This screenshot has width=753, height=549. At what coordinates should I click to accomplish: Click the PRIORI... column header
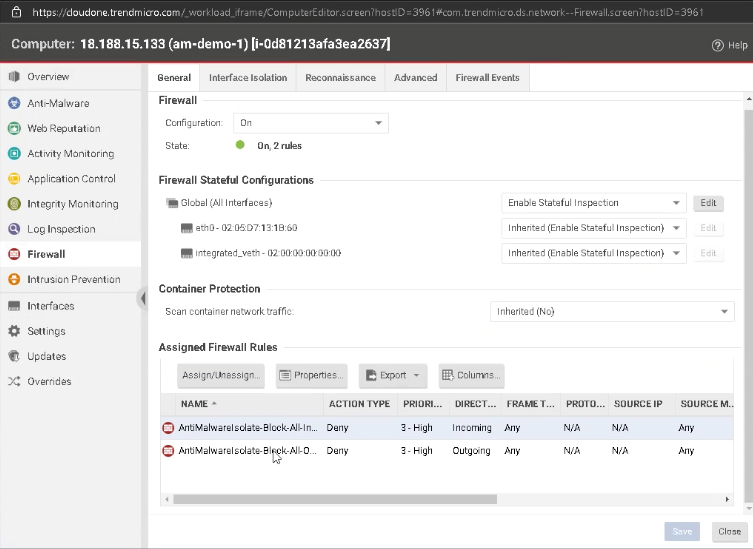coord(423,404)
